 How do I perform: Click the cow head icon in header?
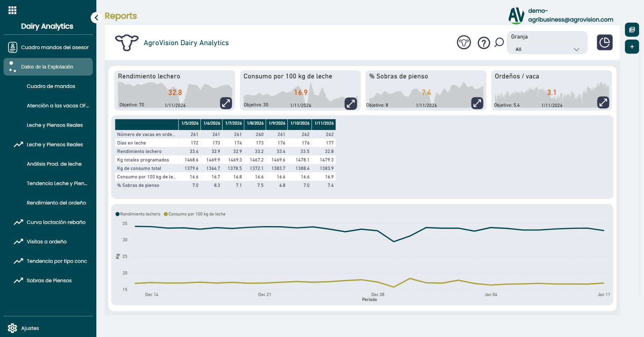pyautogui.click(x=464, y=43)
